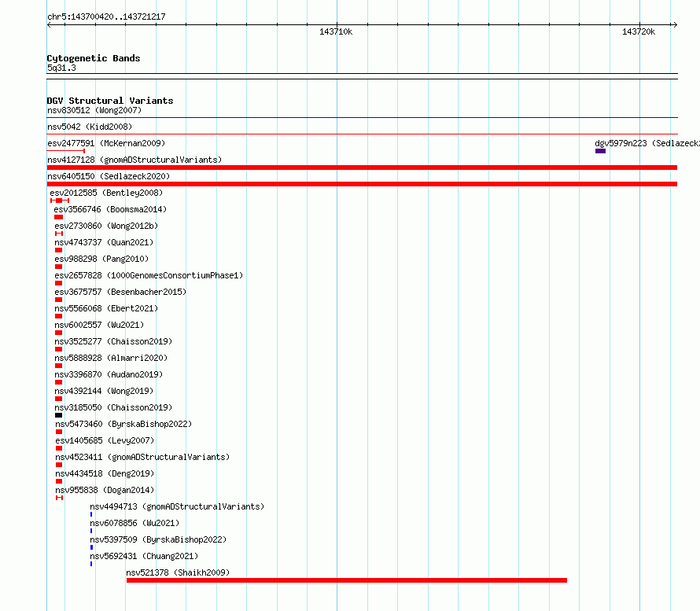
Task: Select the nsv6405150 (Sedlazeck2020) label
Action: click(109, 176)
